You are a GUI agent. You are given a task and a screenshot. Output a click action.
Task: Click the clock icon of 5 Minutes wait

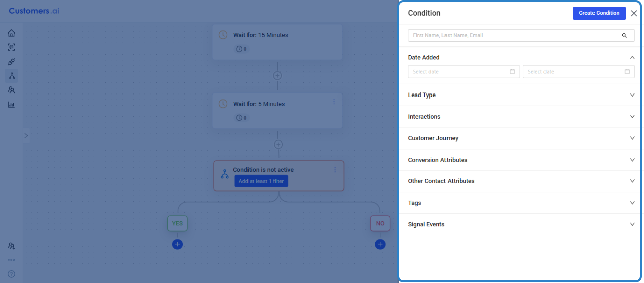click(223, 104)
